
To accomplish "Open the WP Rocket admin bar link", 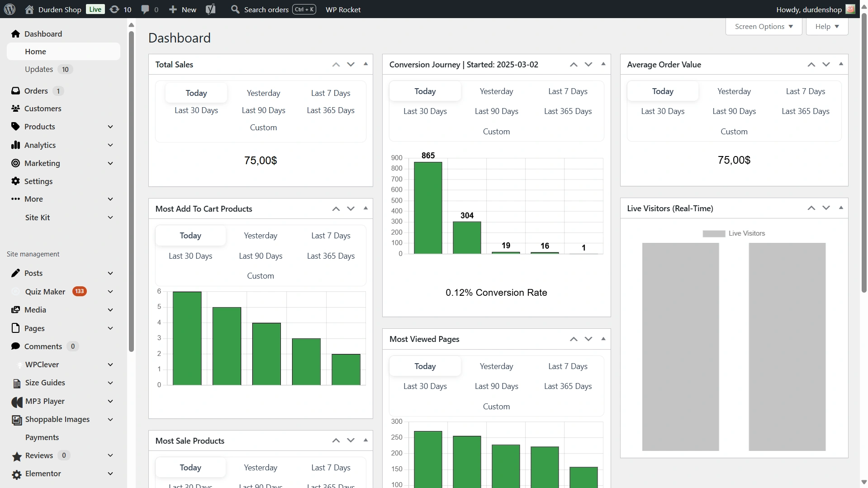I will [x=343, y=9].
